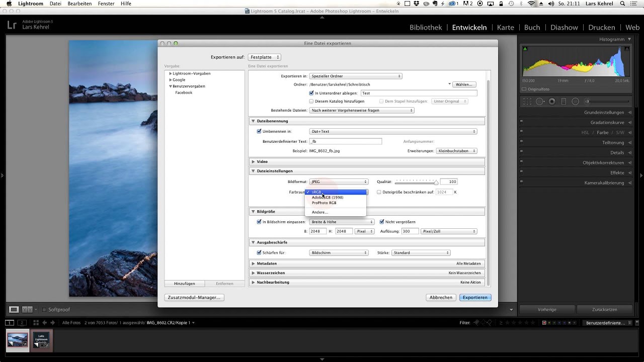The height and width of the screenshot is (362, 644).
Task: Switch to the Bibliothek module
Action: pyautogui.click(x=426, y=28)
